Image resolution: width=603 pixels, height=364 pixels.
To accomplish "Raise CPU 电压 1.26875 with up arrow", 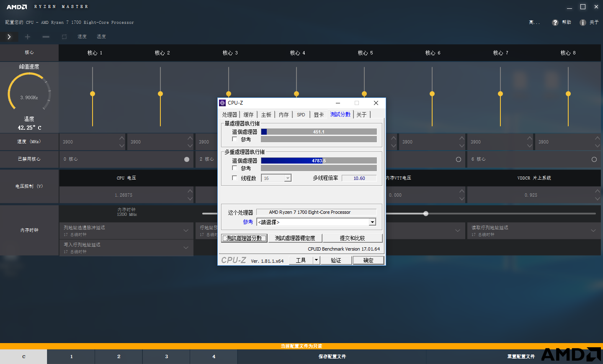I will 190,191.
